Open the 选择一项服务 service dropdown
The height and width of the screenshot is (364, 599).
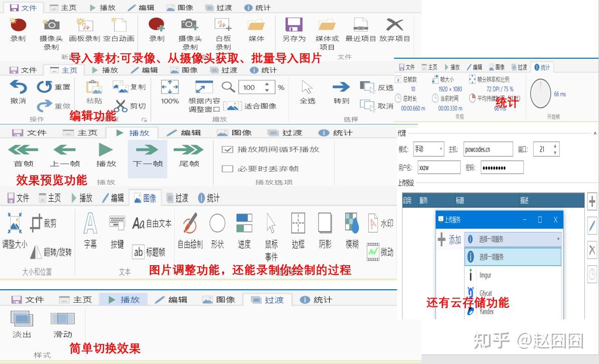pos(513,239)
